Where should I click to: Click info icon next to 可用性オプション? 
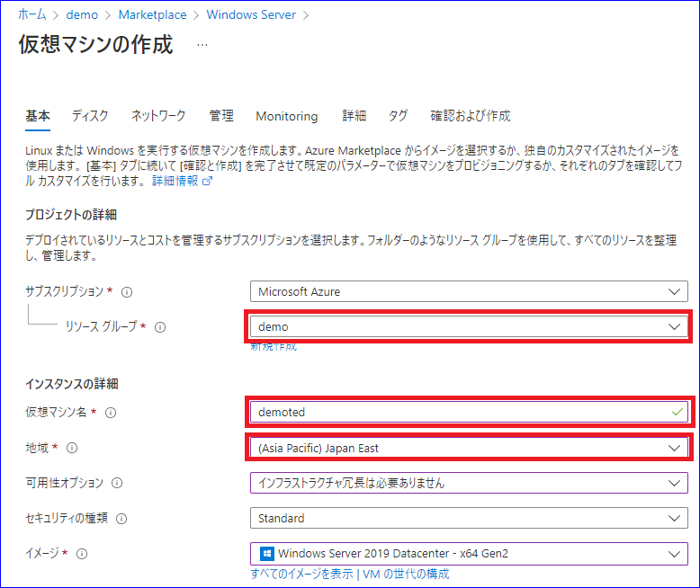click(117, 483)
